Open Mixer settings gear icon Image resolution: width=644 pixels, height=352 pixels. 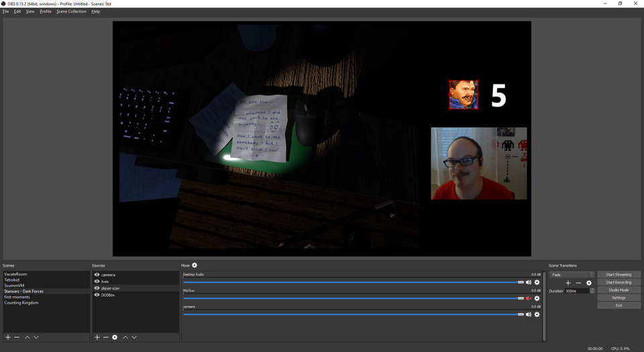tap(195, 266)
